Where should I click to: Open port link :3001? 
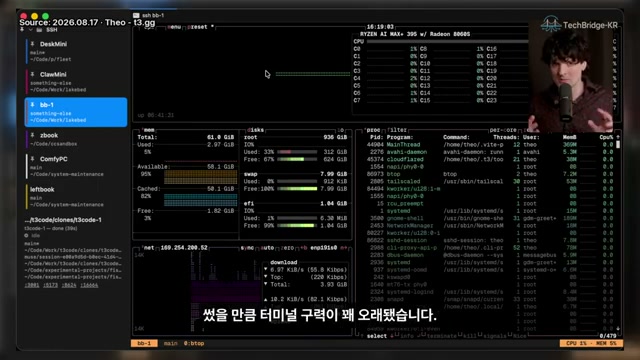tap(32, 285)
